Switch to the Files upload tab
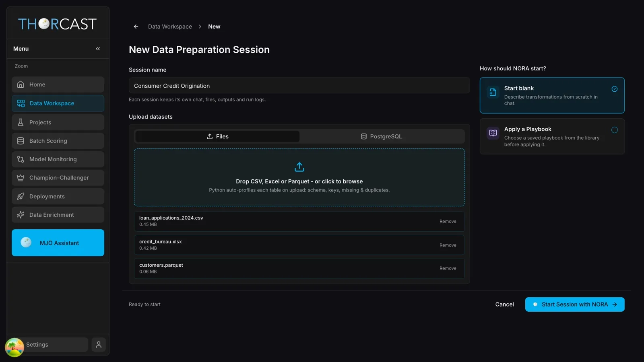The width and height of the screenshot is (644, 362). [217, 136]
